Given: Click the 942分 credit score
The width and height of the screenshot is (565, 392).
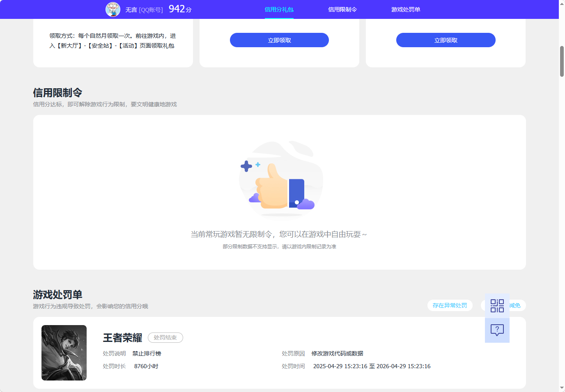Looking at the screenshot, I should (180, 9).
